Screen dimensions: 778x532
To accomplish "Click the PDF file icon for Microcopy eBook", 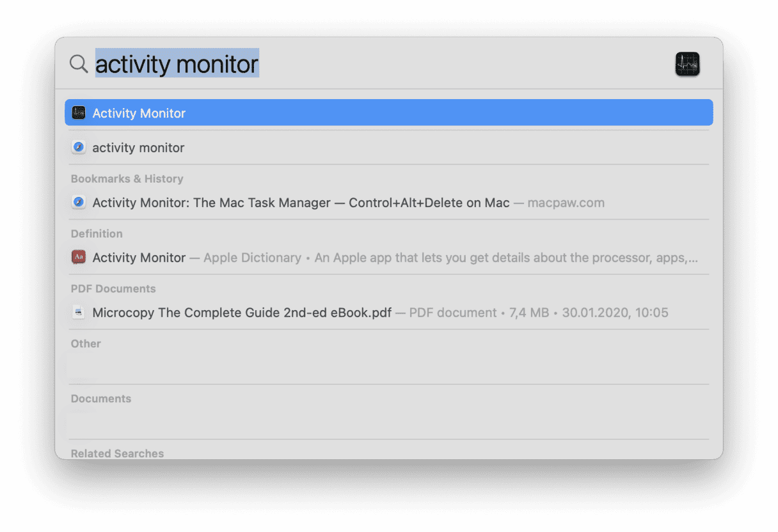I will (x=79, y=313).
